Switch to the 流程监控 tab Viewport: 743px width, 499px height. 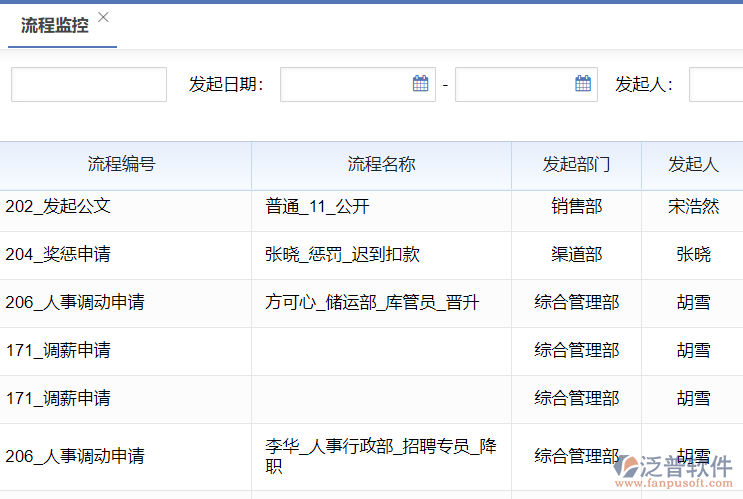[54, 25]
